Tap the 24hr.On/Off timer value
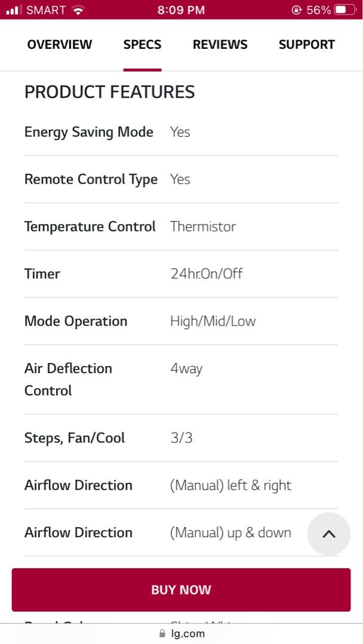The image size is (363, 644). (x=207, y=274)
